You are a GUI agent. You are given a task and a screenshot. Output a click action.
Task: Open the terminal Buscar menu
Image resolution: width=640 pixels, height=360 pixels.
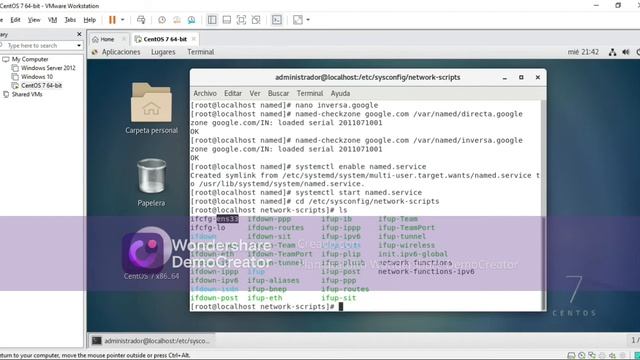point(278,93)
